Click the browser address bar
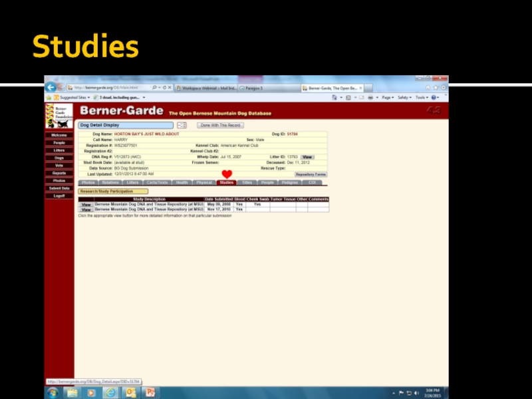The image size is (532, 399). click(x=110, y=87)
